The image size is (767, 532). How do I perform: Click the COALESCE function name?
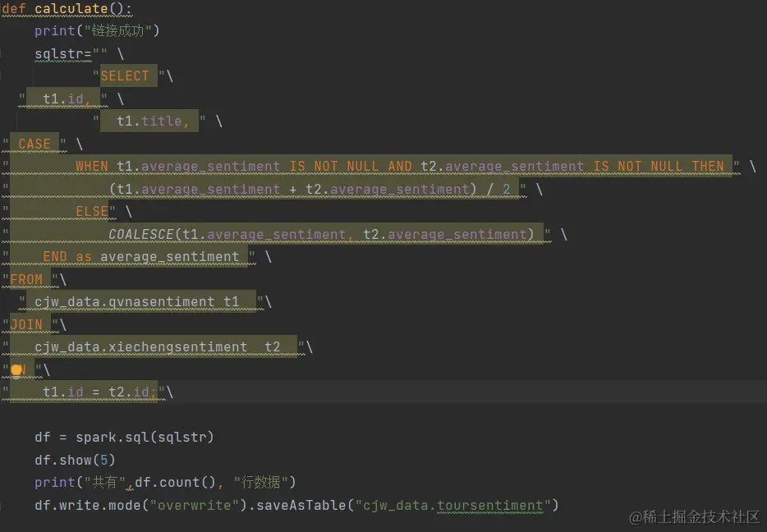point(141,234)
